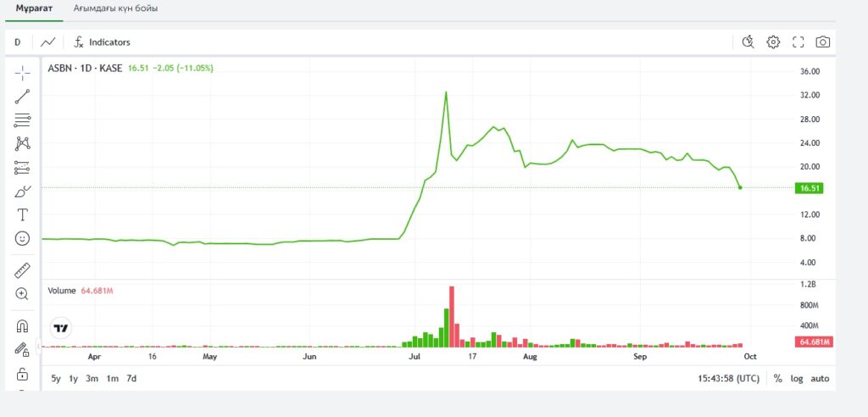This screenshot has height=417, width=868.
Task: Click the tallest red volume bar
Action: tap(452, 317)
